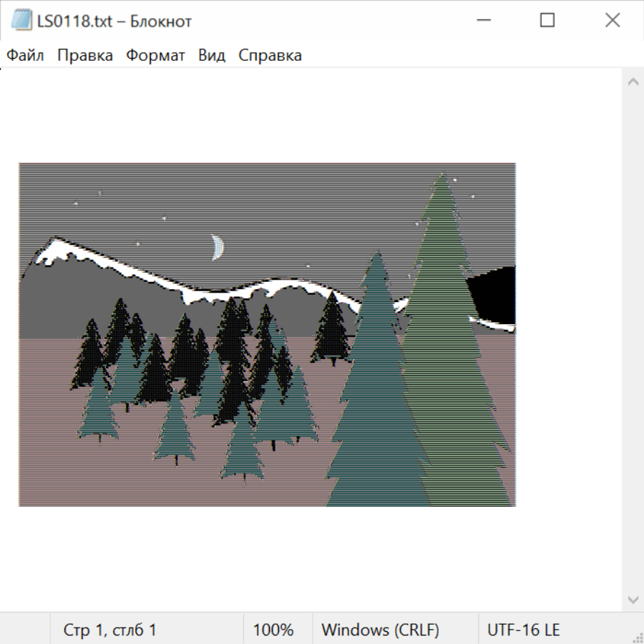Open the Правка menu
Screen dimensions: 644x644
(85, 56)
